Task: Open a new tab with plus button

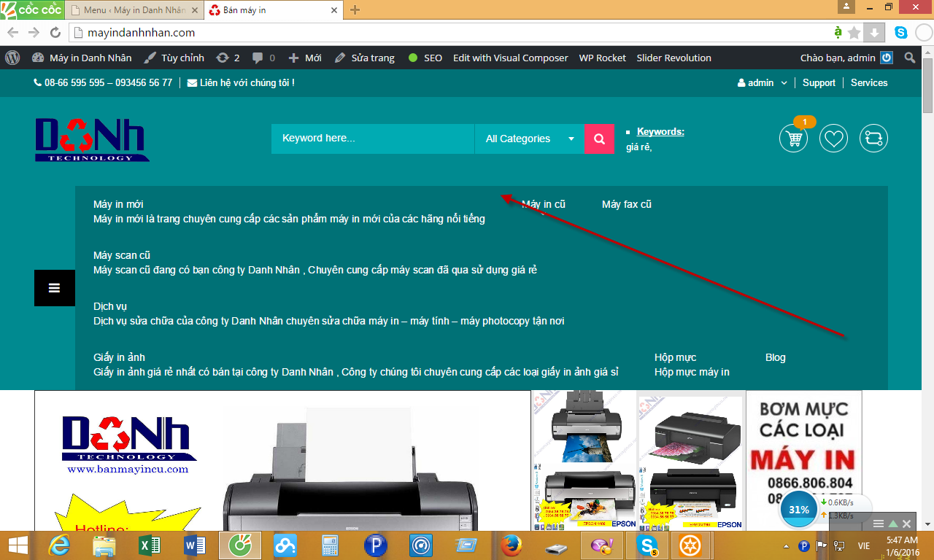Action: pyautogui.click(x=355, y=10)
